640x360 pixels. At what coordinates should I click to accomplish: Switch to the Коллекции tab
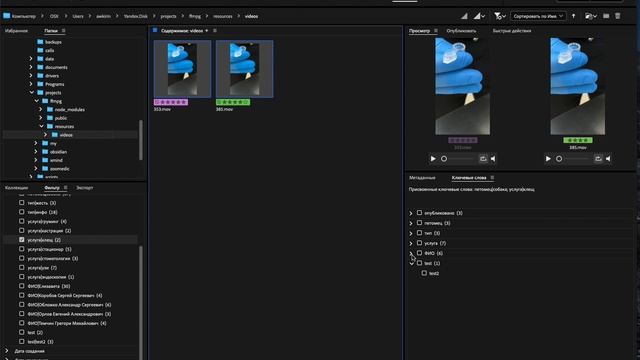point(17,188)
